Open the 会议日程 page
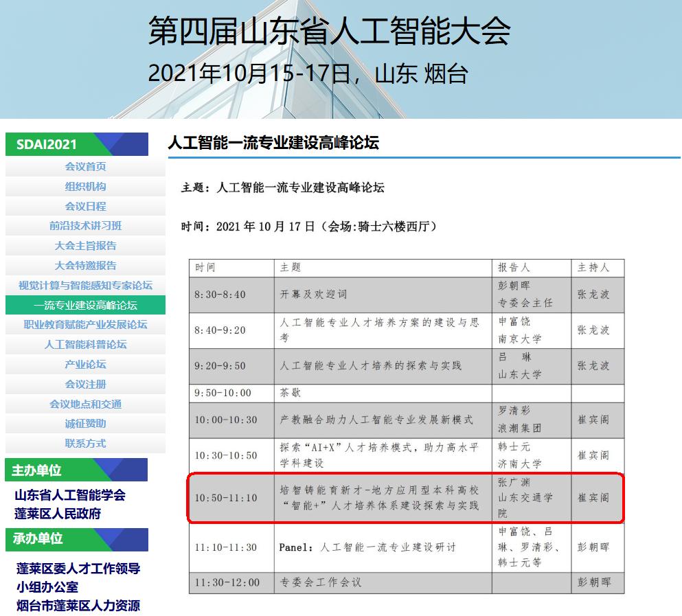 click(x=85, y=207)
